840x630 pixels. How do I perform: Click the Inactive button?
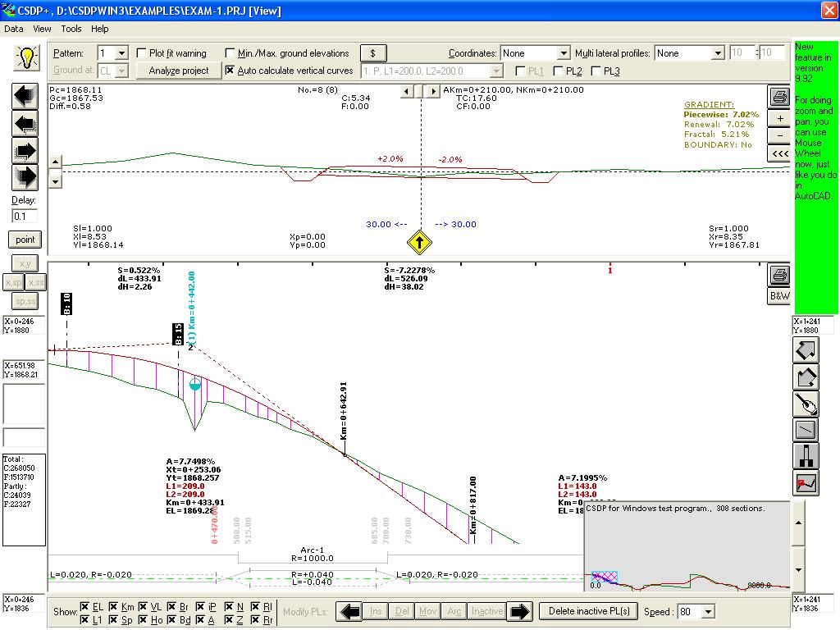pos(487,611)
